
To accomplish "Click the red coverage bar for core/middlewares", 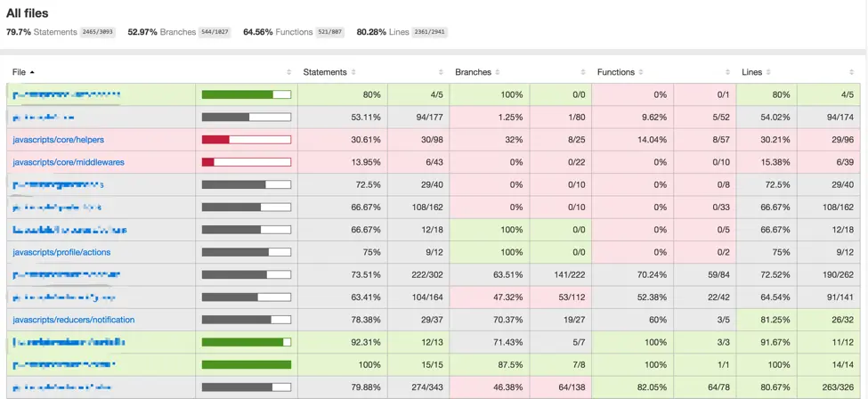I will pyautogui.click(x=247, y=162).
